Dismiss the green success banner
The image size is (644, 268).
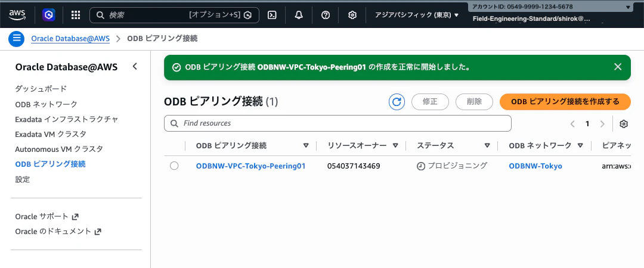618,67
